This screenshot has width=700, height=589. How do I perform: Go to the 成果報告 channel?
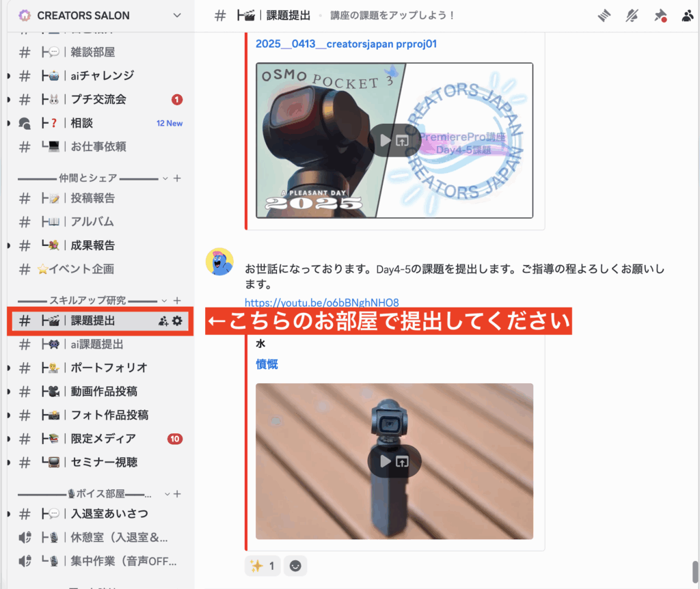[x=100, y=245]
